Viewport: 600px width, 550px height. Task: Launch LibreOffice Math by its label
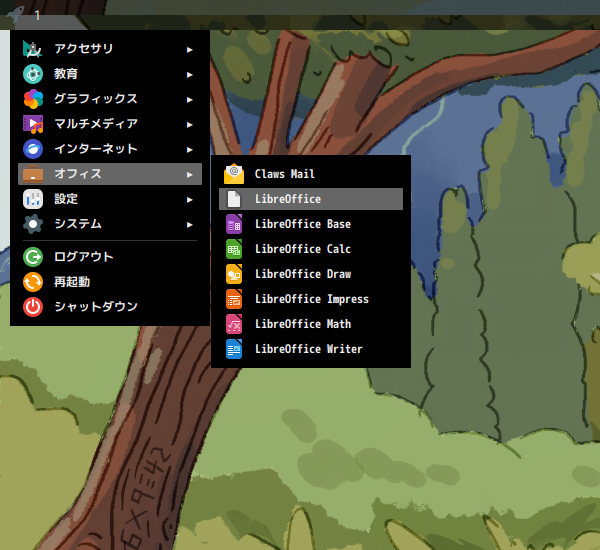pyautogui.click(x=303, y=324)
